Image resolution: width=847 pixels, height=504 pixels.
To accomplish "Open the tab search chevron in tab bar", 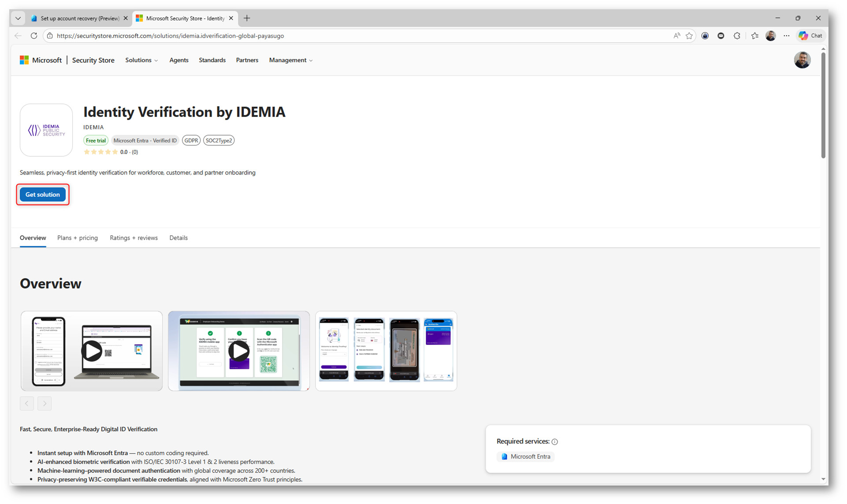I will click(18, 19).
